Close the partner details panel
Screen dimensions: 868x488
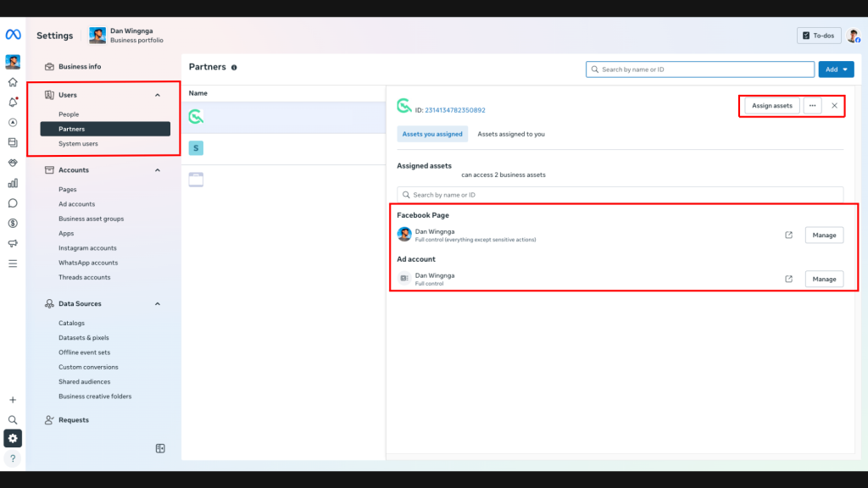pos(834,106)
